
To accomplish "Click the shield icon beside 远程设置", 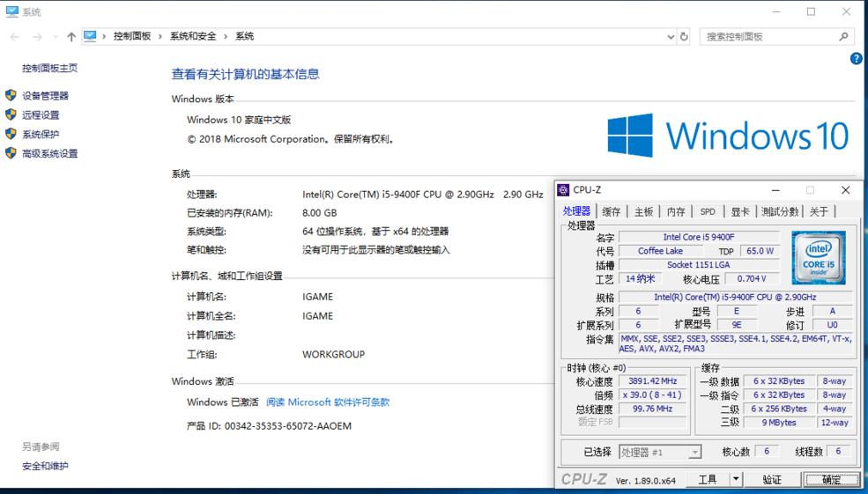I will 11,114.
